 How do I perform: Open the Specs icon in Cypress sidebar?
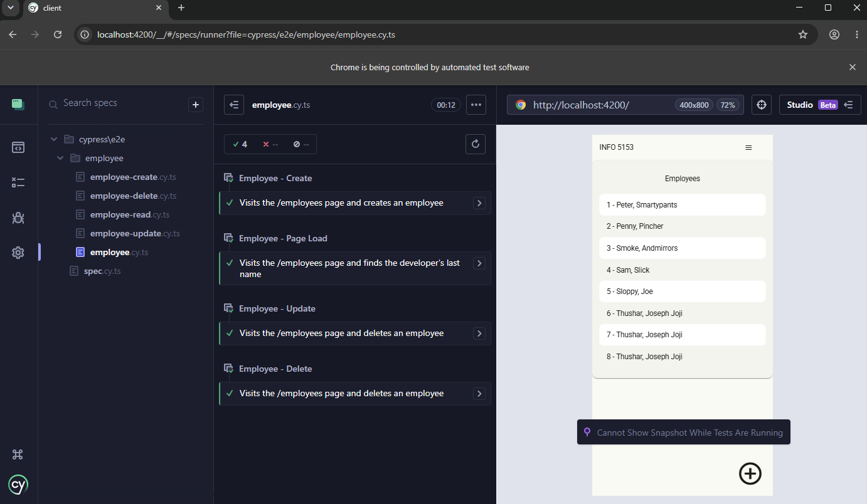coord(18,147)
